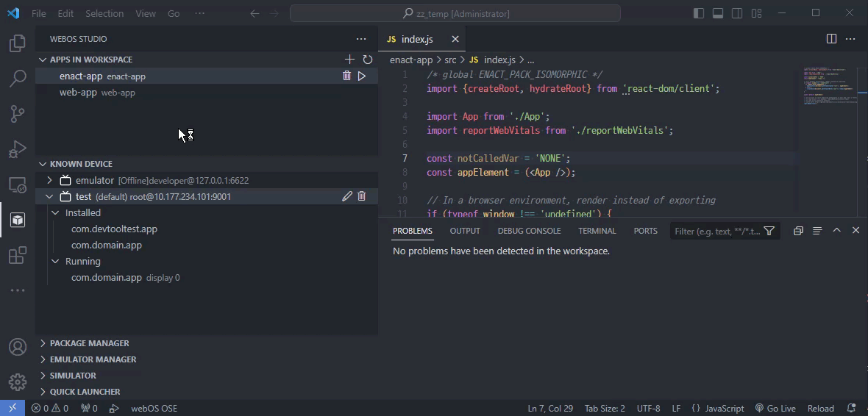Screen dimensions: 868x416
Task: Click Reload in the status bar
Action: [x=820, y=408]
